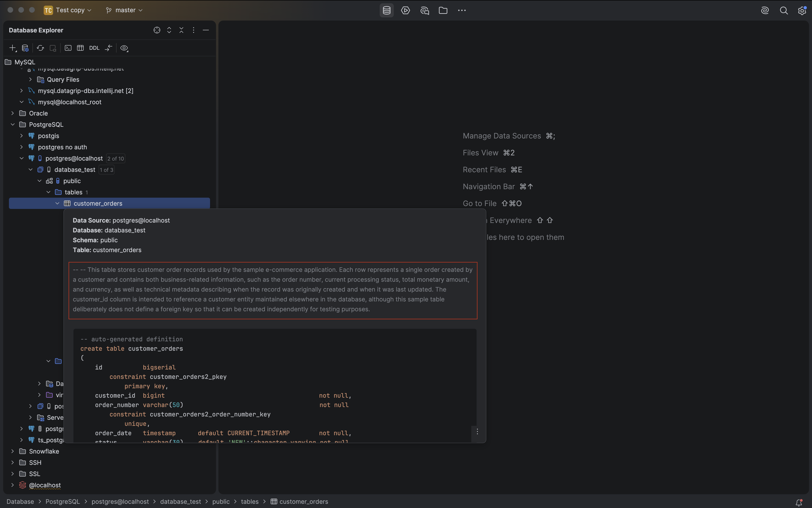812x508 pixels.
Task: Open Database Explorer options menu
Action: [x=193, y=30]
